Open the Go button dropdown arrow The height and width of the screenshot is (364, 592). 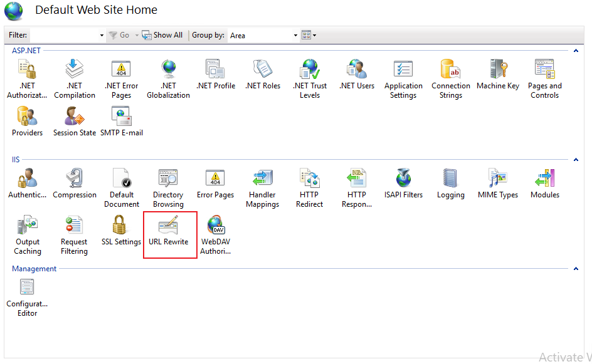coord(137,35)
